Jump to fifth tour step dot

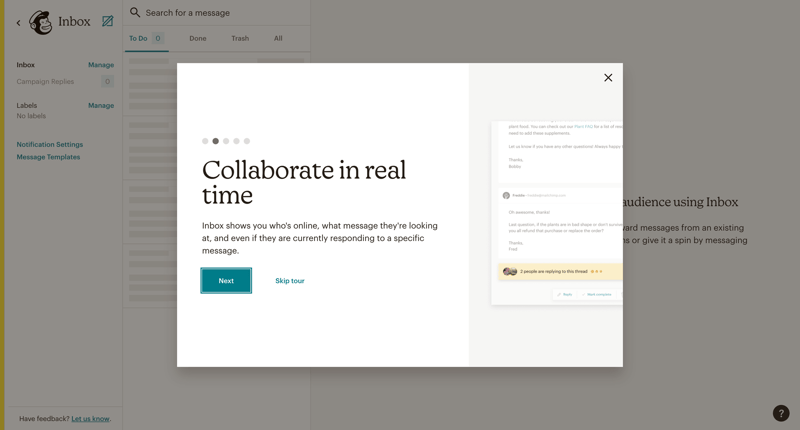pyautogui.click(x=247, y=141)
